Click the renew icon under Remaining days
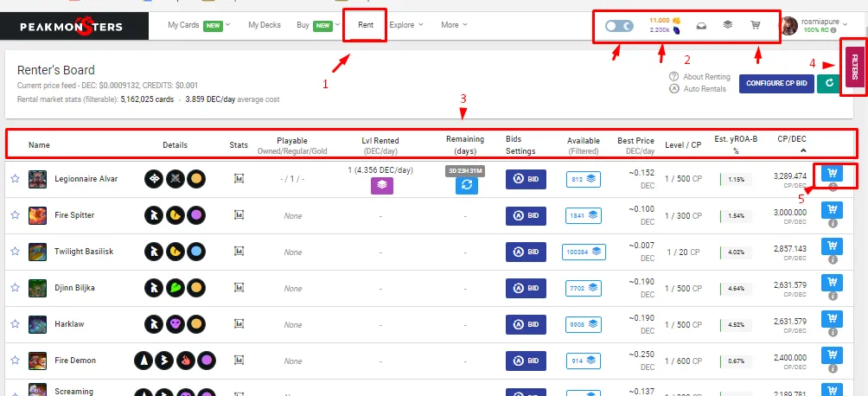Image resolution: width=868 pixels, height=396 pixels. tap(467, 186)
